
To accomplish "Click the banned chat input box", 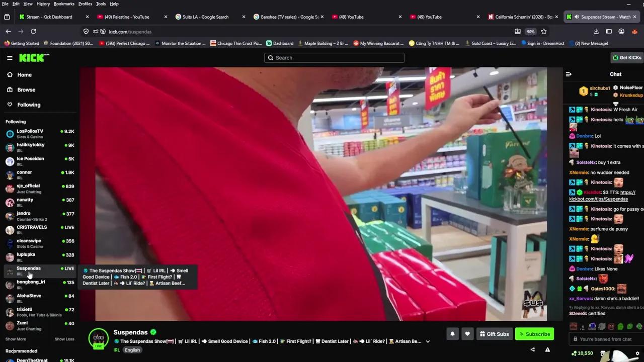I will click(606, 339).
